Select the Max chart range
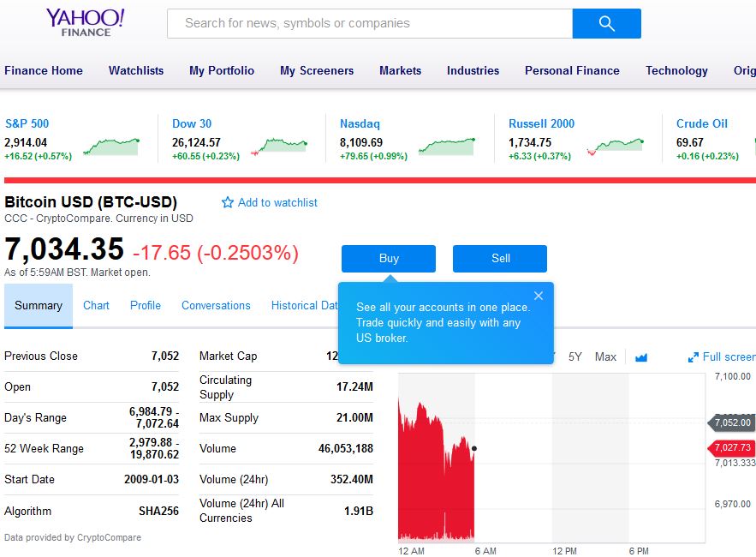 coord(605,356)
